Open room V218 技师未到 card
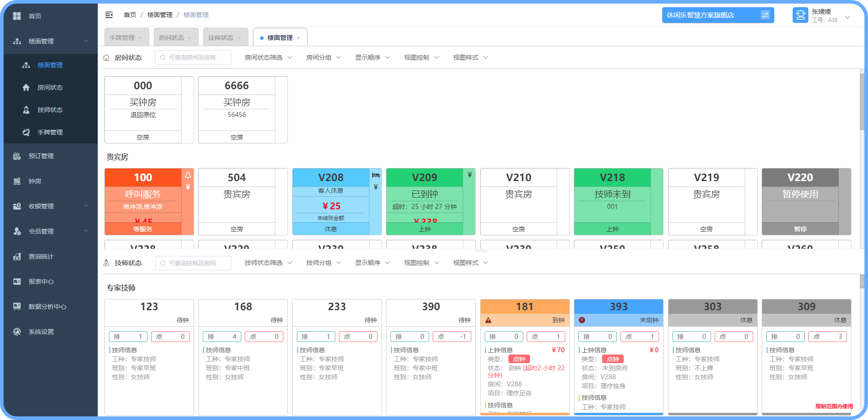The height and width of the screenshot is (420, 868). [x=619, y=202]
